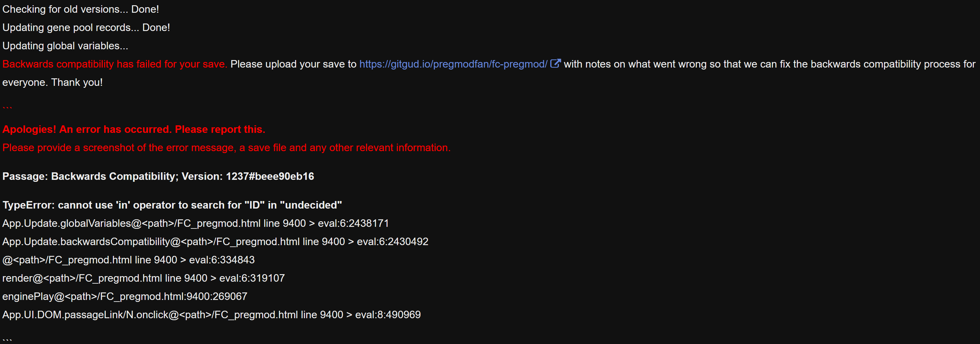Click the bold 'Apologies! An error has occurred' heading
Screen dimensions: 980x344
[x=134, y=129]
